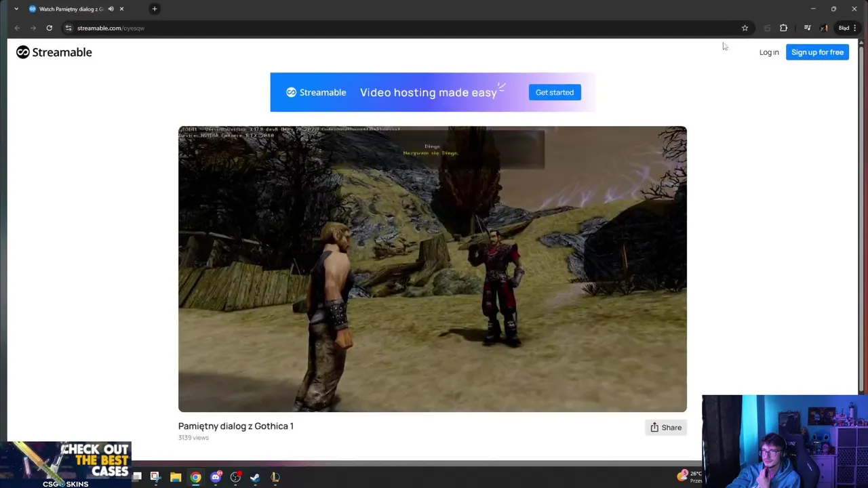This screenshot has width=868, height=488.
Task: Click the Share button below the video
Action: (x=666, y=427)
